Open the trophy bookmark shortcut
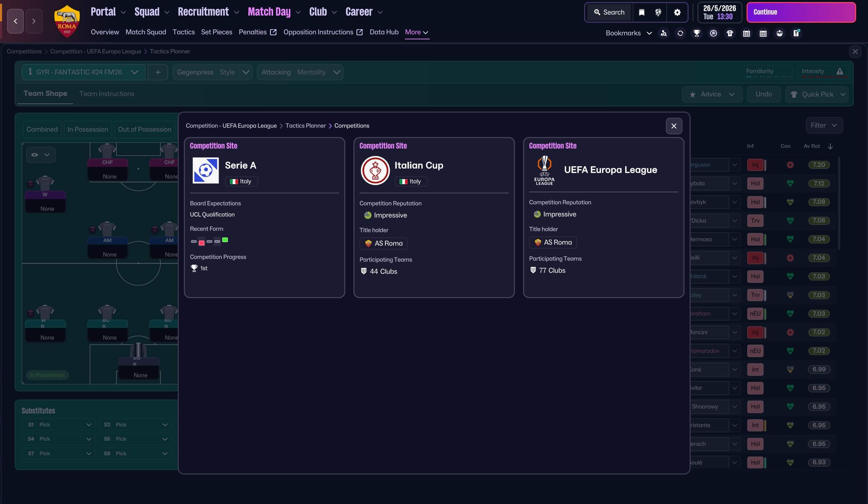This screenshot has width=868, height=504. pyautogui.click(x=697, y=33)
